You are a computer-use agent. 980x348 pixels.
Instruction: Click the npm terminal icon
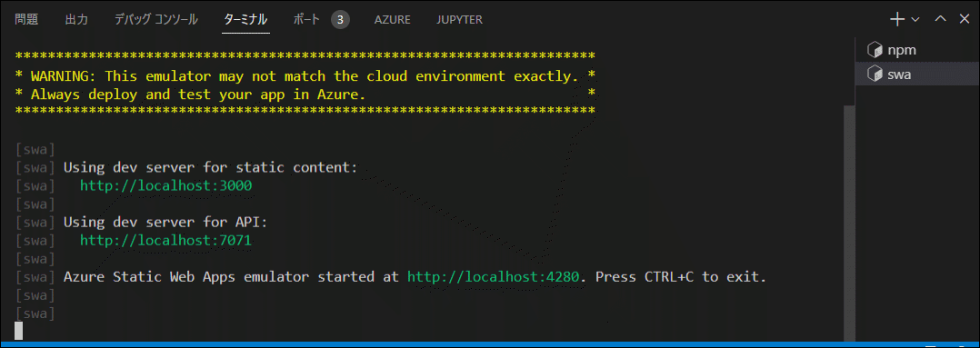[x=875, y=50]
